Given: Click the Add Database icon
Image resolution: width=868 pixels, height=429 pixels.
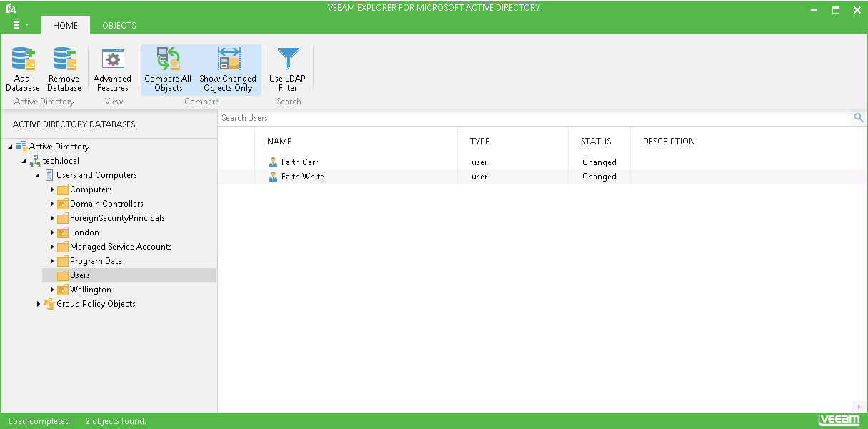Looking at the screenshot, I should [x=23, y=59].
